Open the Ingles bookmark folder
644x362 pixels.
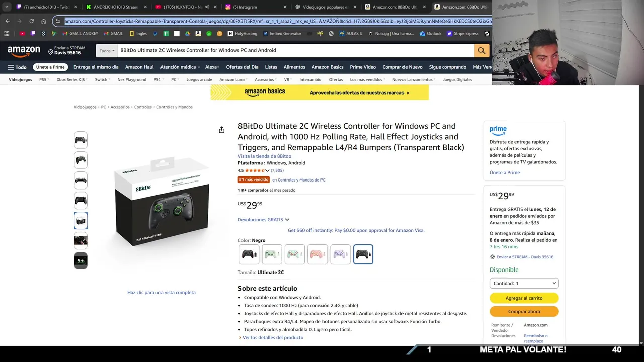pyautogui.click(x=138, y=34)
